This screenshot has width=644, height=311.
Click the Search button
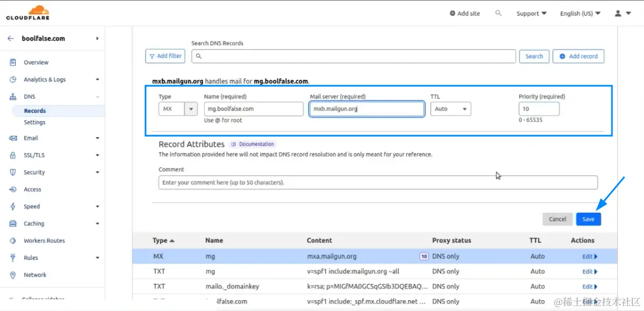(x=534, y=56)
